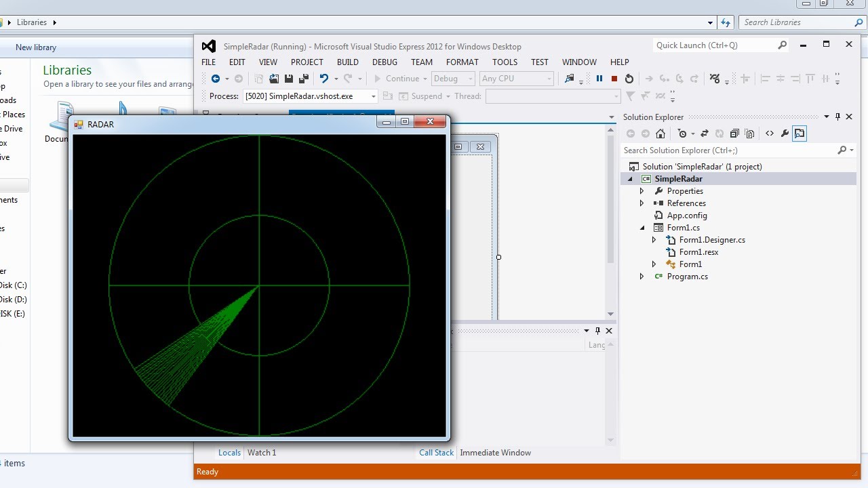The image size is (868, 488).
Task: Open the FORMAT menu
Action: tap(462, 62)
